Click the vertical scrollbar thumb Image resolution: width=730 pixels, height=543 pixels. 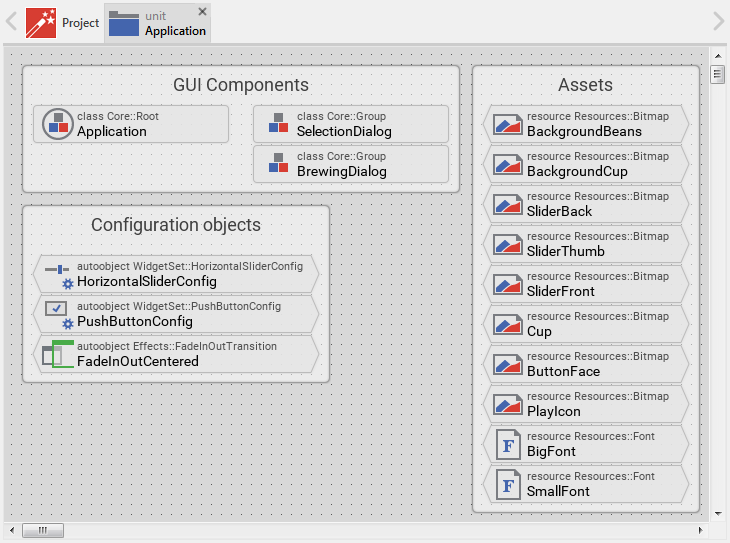click(717, 74)
